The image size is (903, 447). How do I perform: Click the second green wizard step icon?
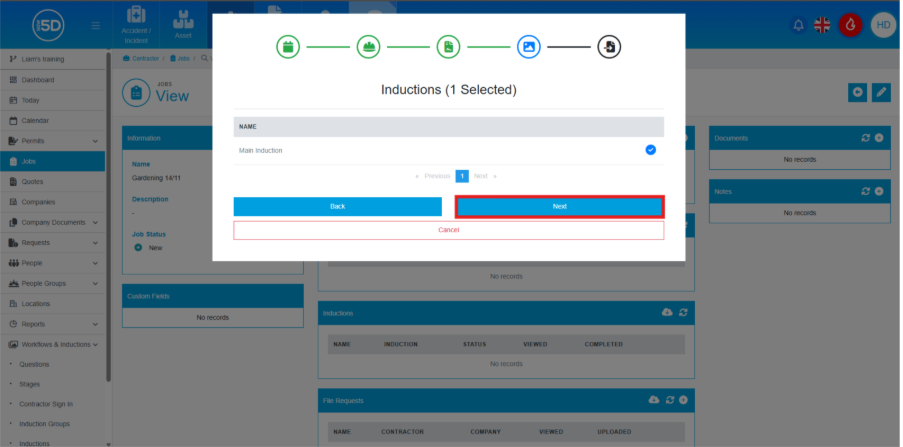(368, 46)
